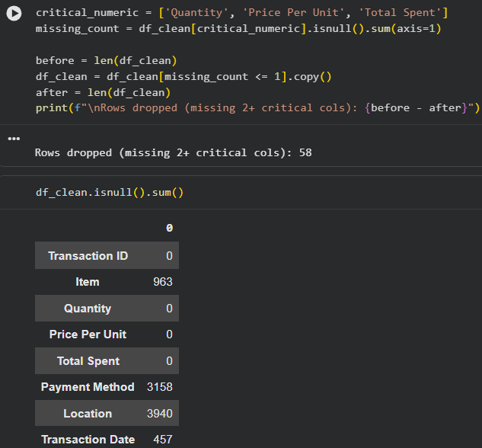Click the Item row label
This screenshot has width=482, height=448.
[87, 282]
